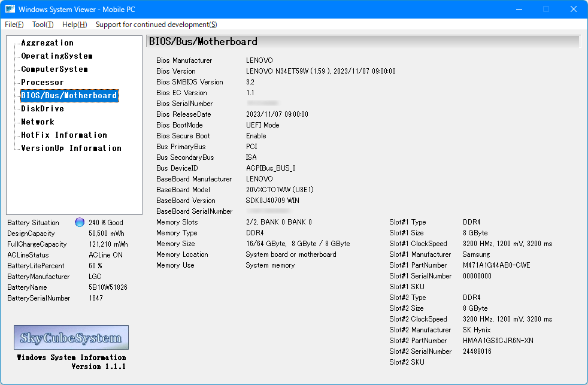The width and height of the screenshot is (588, 385).
Task: Select ComputerSystem tree node
Action: pos(54,69)
